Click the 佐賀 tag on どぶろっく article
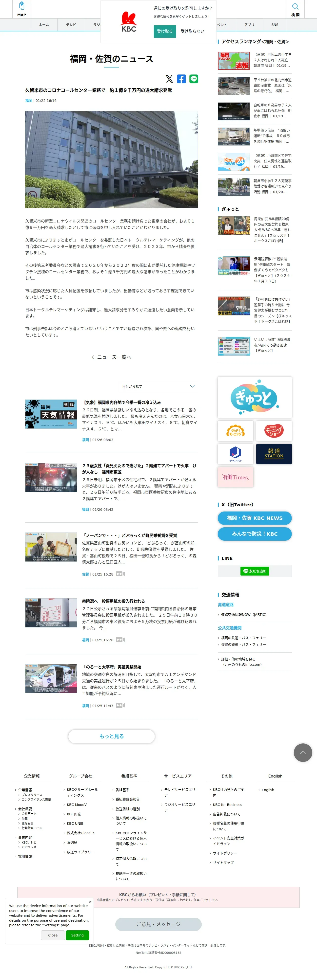 [x=85, y=574]
